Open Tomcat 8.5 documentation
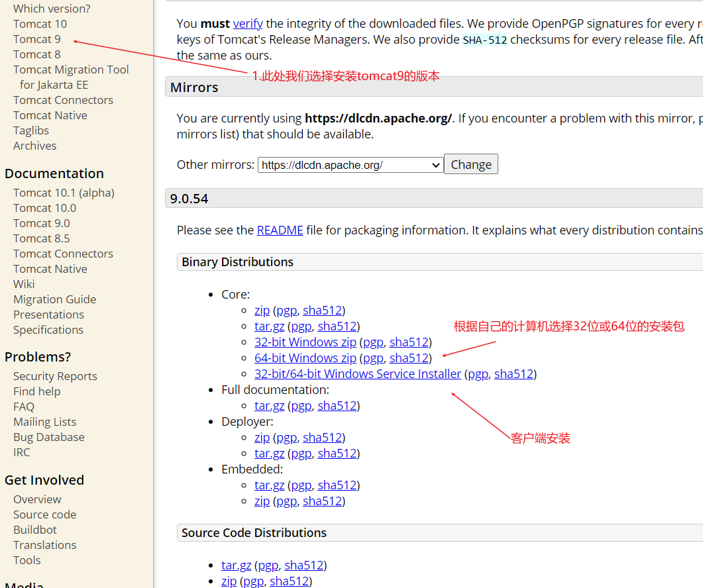Viewport: 703px width, 588px height. [42, 238]
